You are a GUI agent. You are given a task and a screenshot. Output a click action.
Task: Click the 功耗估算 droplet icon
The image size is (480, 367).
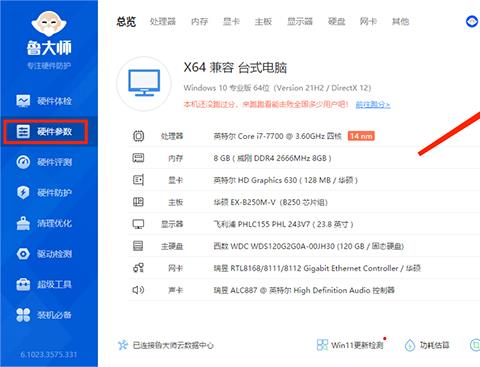[x=410, y=345]
